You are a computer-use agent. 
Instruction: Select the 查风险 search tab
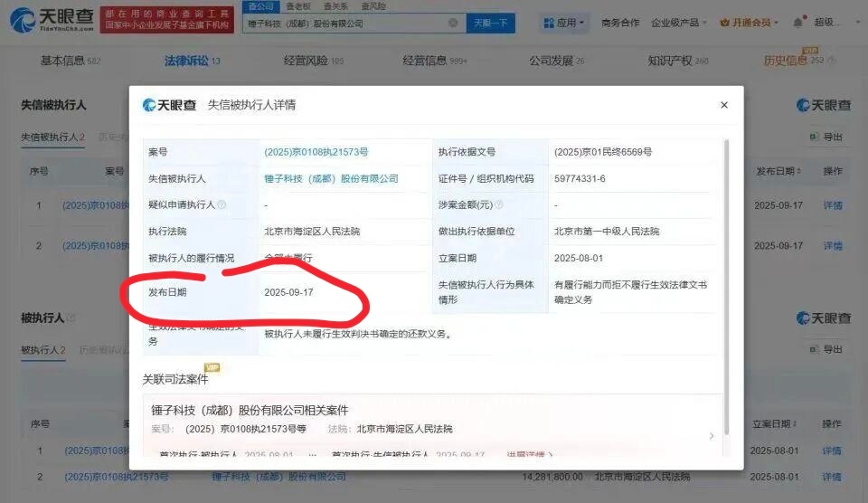click(373, 6)
